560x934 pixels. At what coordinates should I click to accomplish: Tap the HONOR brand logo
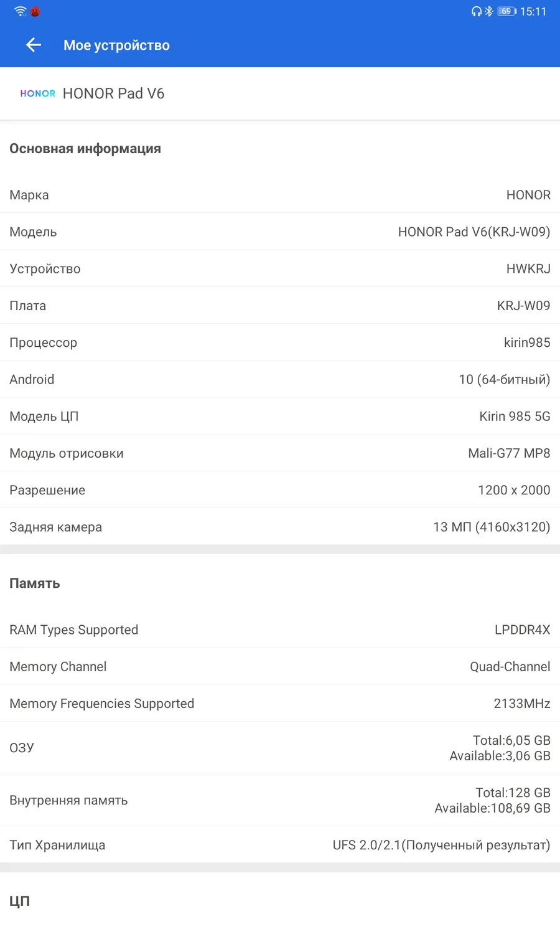tap(37, 93)
